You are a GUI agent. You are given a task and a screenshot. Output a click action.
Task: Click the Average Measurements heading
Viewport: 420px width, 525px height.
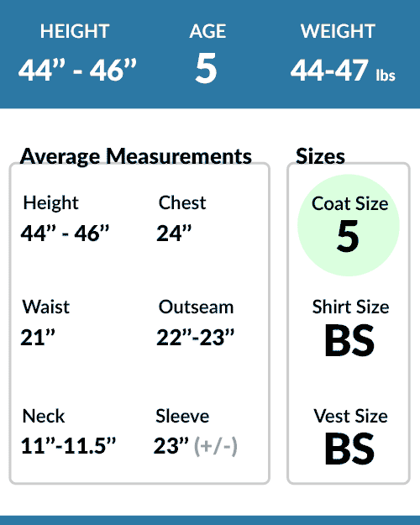tap(135, 156)
